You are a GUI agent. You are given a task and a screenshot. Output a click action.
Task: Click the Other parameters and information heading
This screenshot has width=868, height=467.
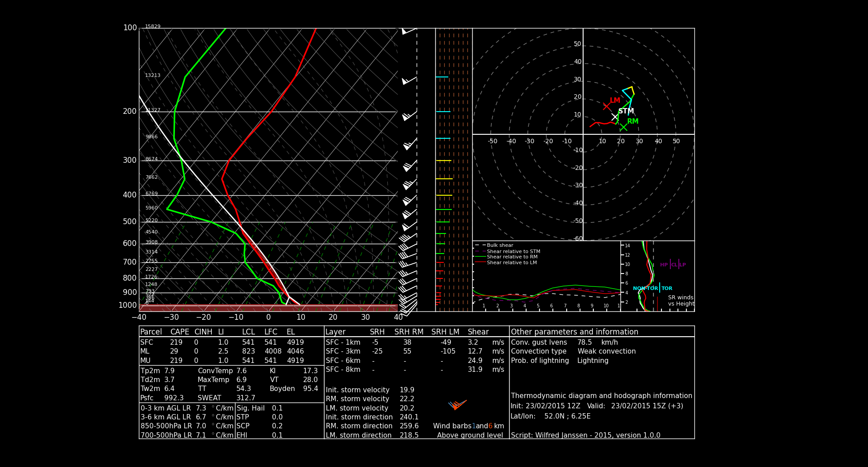pyautogui.click(x=574, y=332)
